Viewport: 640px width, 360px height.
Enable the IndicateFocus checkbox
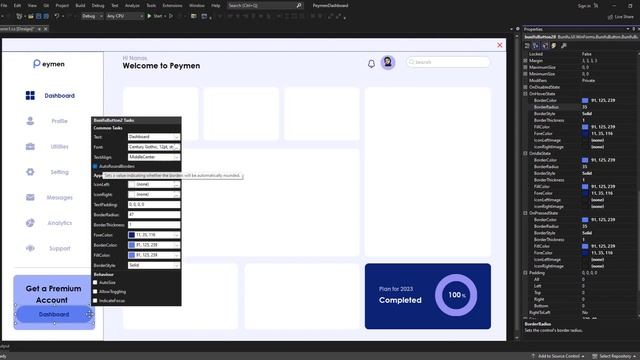(95, 300)
